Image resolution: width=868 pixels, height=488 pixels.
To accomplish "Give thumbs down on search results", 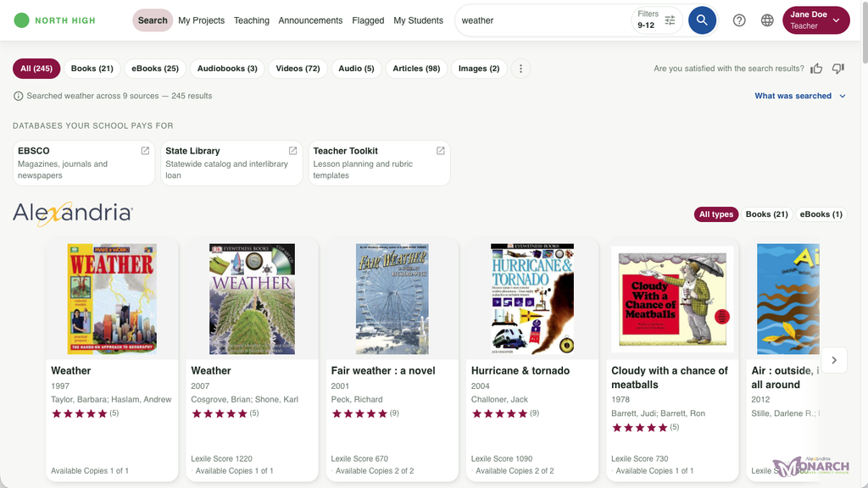I will 838,69.
